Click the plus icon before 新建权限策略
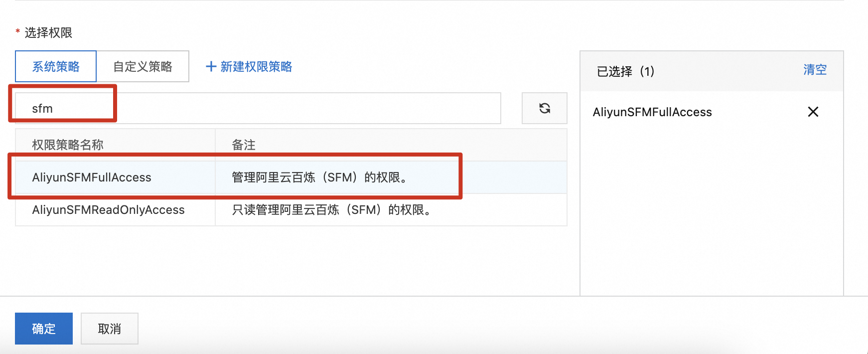This screenshot has width=868, height=354. pos(211,66)
